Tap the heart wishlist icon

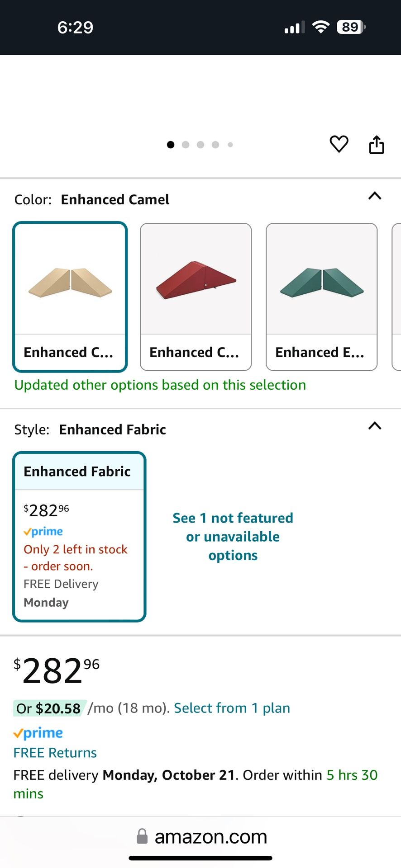coord(339,144)
